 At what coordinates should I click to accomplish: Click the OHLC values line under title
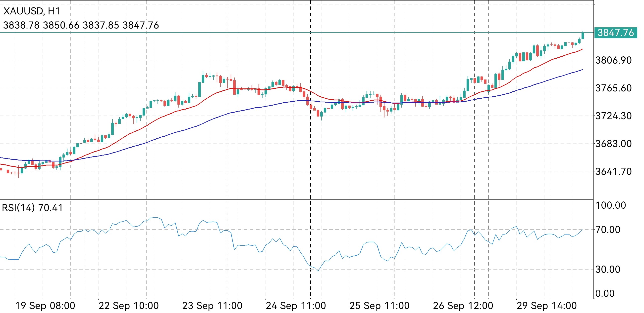[x=81, y=25]
